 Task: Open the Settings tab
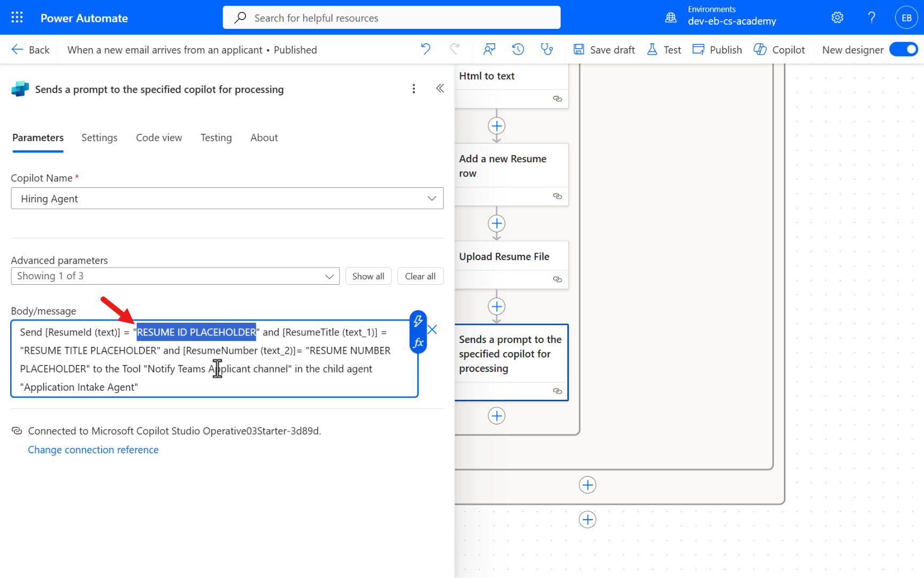99,138
